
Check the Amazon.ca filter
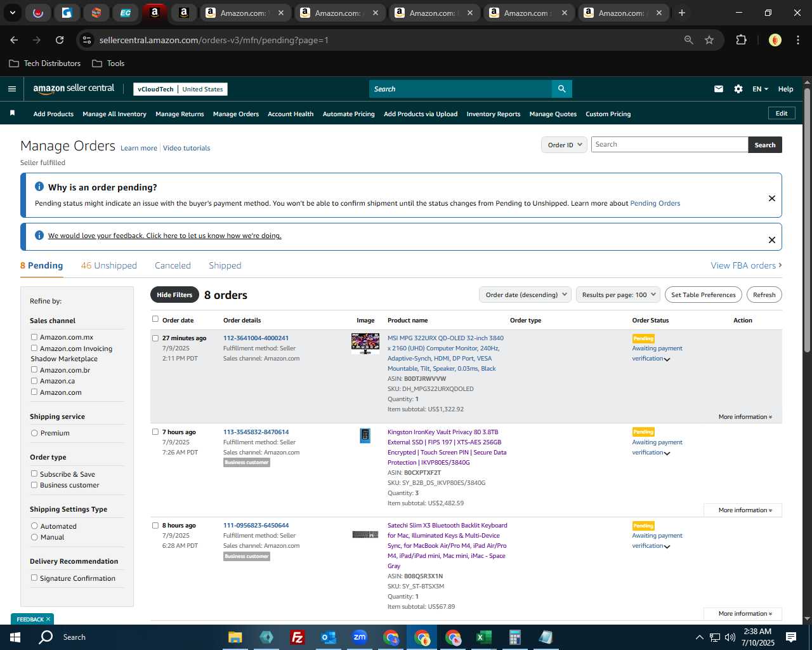34,381
